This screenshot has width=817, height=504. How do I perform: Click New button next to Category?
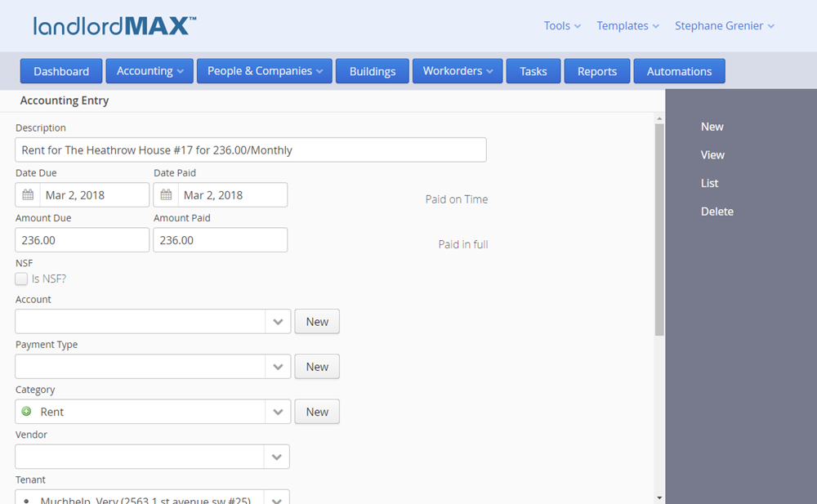[x=317, y=412]
